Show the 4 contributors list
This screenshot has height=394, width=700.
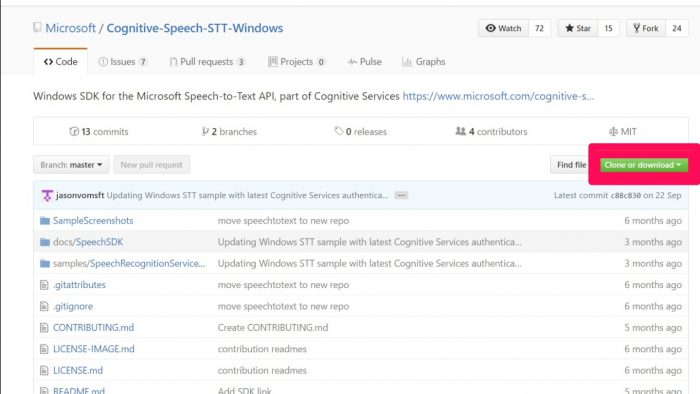tap(491, 132)
